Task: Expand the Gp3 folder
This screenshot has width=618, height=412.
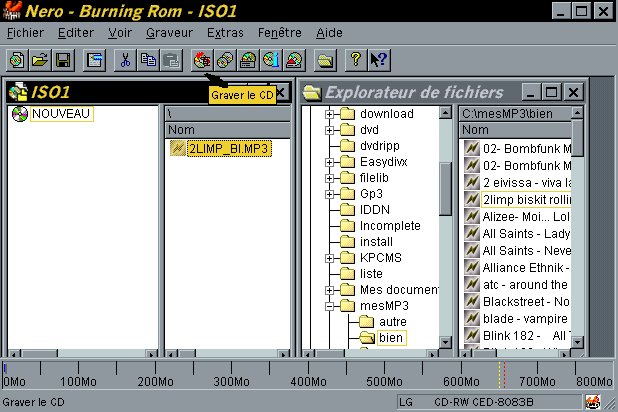Action: (329, 194)
